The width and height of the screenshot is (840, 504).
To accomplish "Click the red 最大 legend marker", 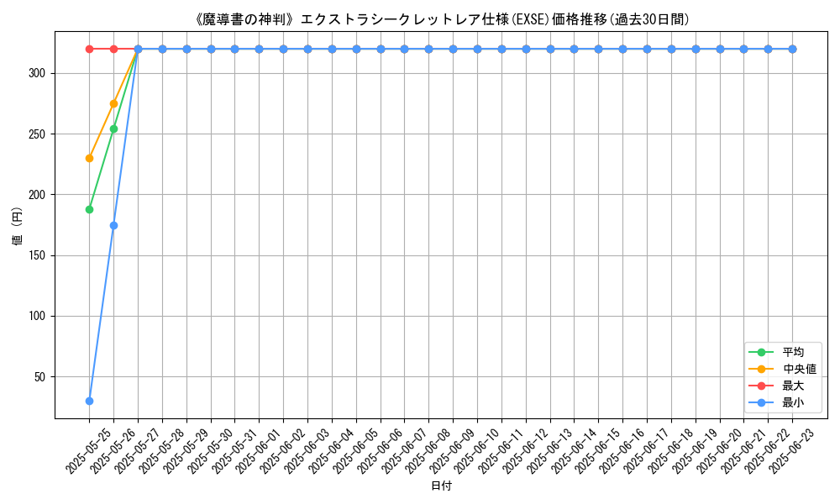I will click(x=761, y=386).
